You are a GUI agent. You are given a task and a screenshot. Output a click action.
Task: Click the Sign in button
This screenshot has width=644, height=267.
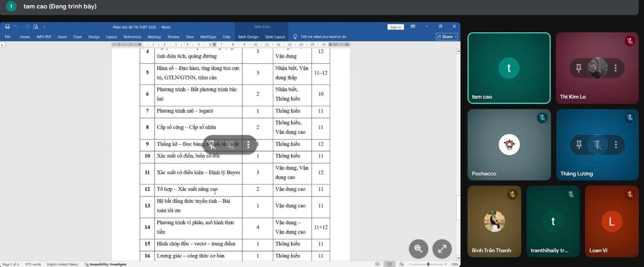395,27
